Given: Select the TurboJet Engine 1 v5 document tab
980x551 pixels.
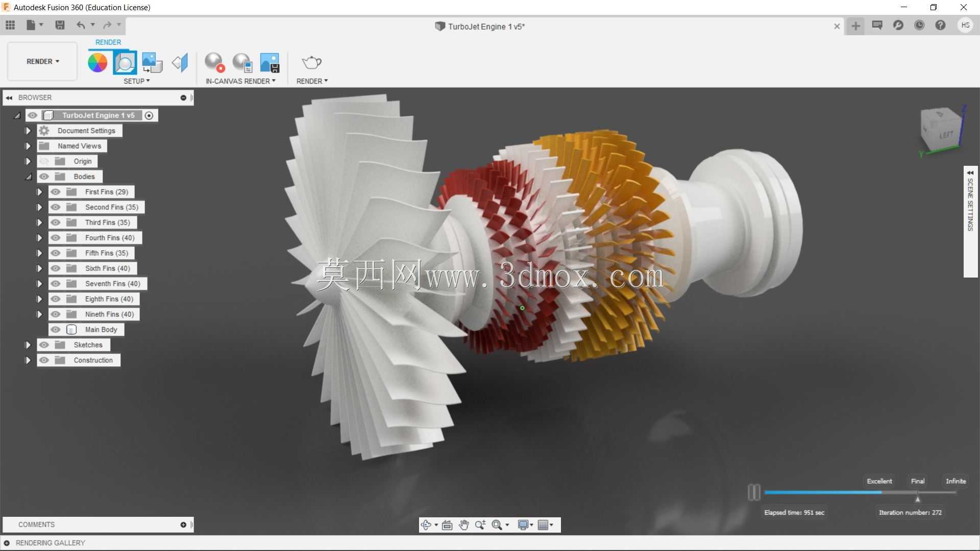Looking at the screenshot, I should click(x=480, y=27).
